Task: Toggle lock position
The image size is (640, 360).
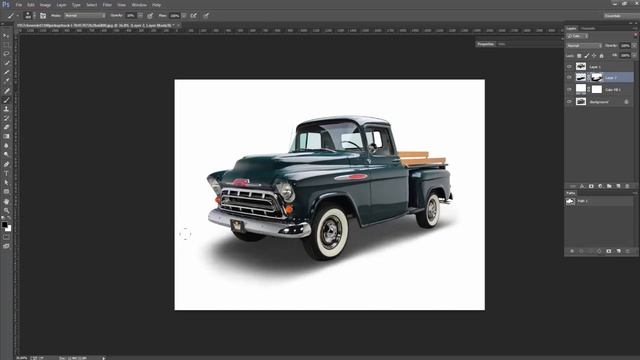Action: click(x=594, y=56)
